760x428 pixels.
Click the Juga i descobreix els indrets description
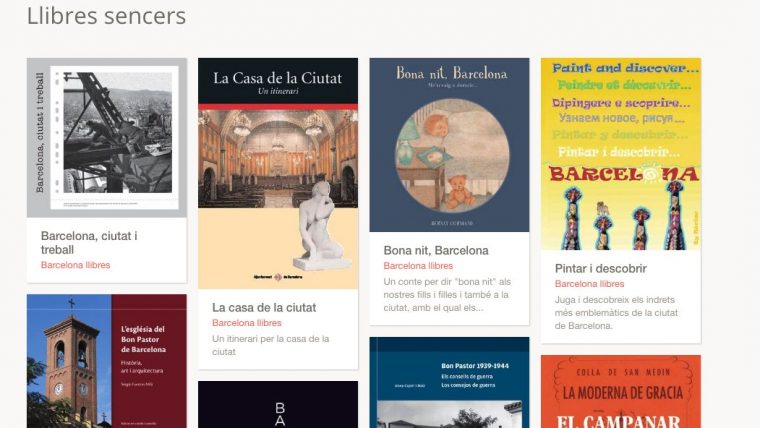click(x=616, y=313)
